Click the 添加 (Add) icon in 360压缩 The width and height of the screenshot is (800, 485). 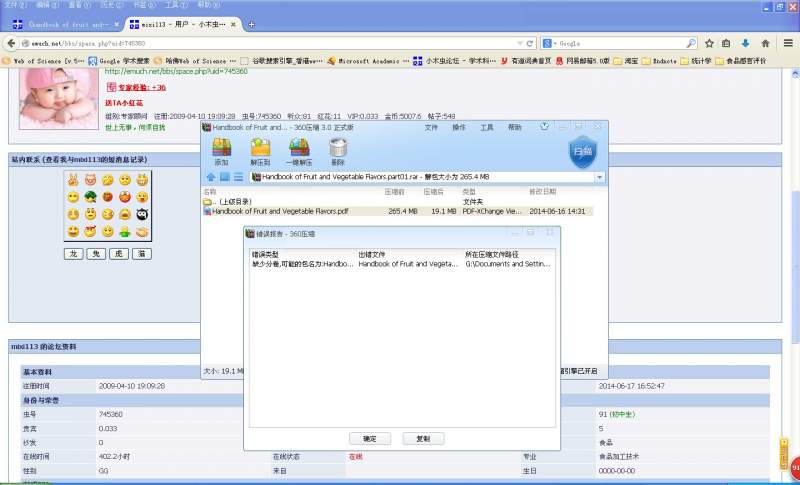tap(221, 151)
